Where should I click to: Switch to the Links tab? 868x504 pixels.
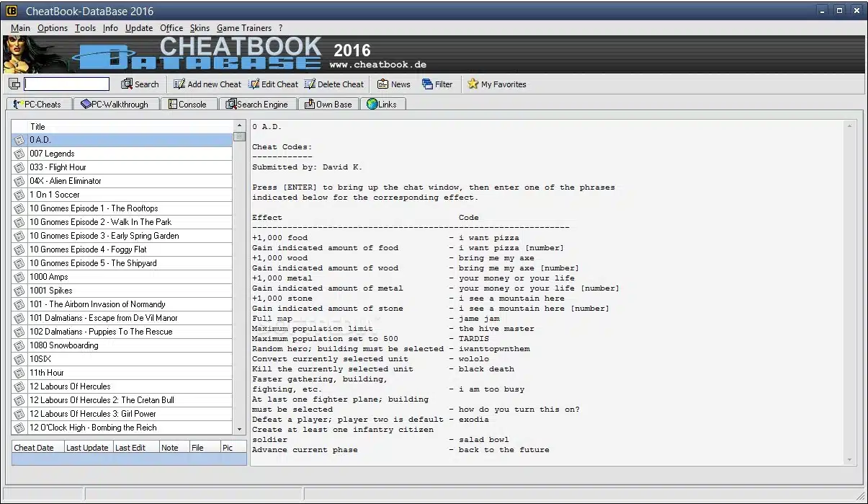pos(382,104)
